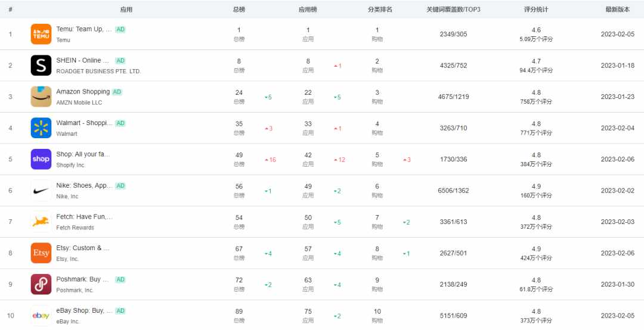This screenshot has width=644, height=330.
Task: Open ROADGET BUSINESS PTE. LTD. developer link
Action: [x=98, y=71]
